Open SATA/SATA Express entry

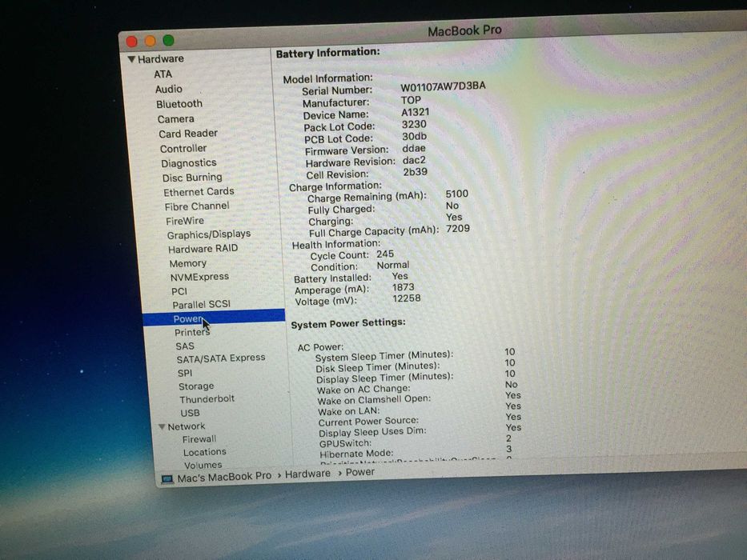click(221, 358)
